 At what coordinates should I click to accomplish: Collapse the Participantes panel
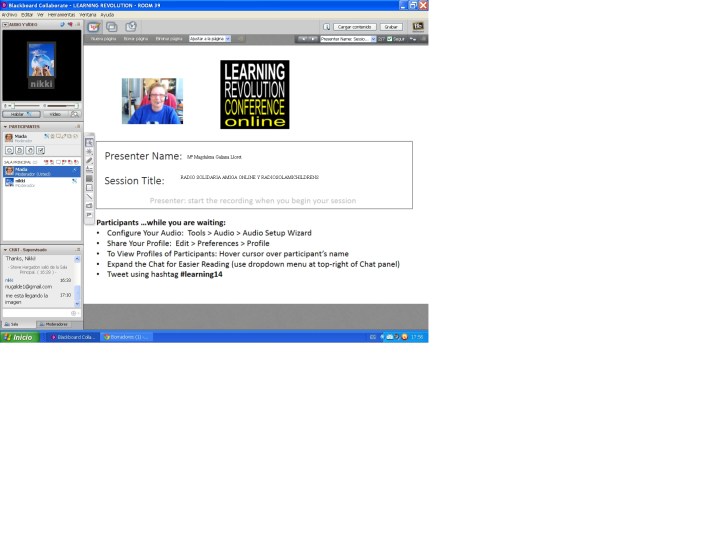[4, 127]
